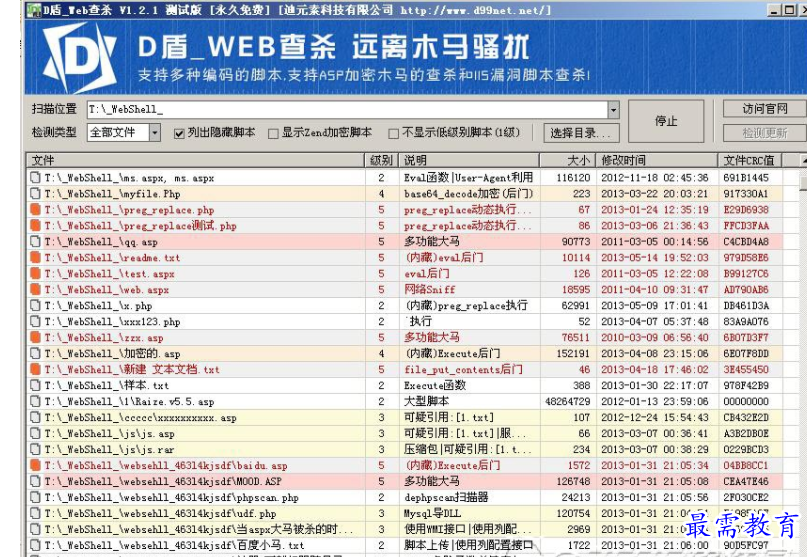Enable the 显示Zend加密脚本 checkbox
Screen dimensions: 807x557
pyautogui.click(x=273, y=133)
